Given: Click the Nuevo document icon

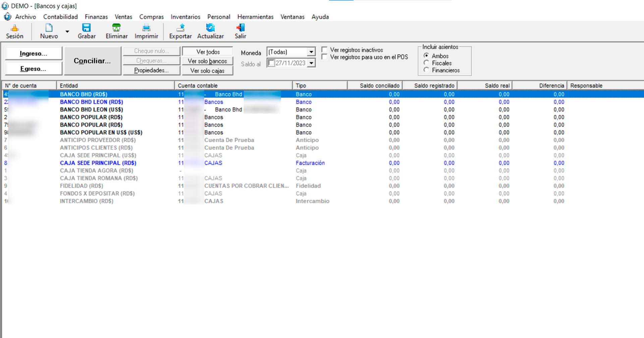Looking at the screenshot, I should pos(49,28).
